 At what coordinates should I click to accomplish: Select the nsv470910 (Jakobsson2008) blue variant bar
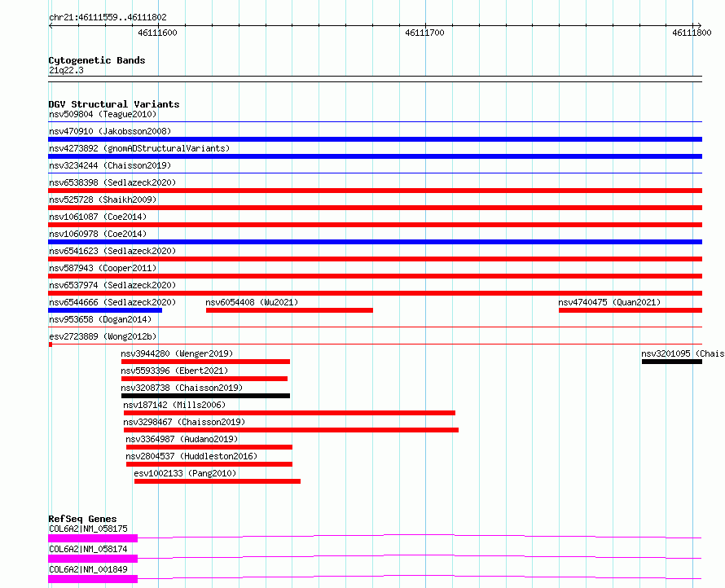[x=375, y=139]
